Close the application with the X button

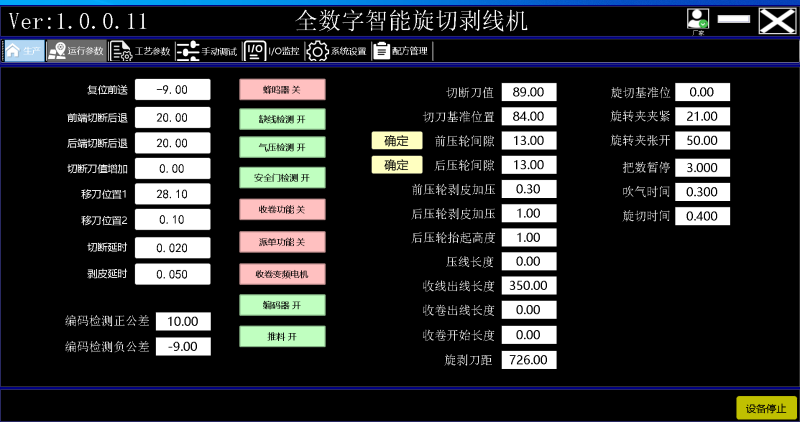point(777,21)
